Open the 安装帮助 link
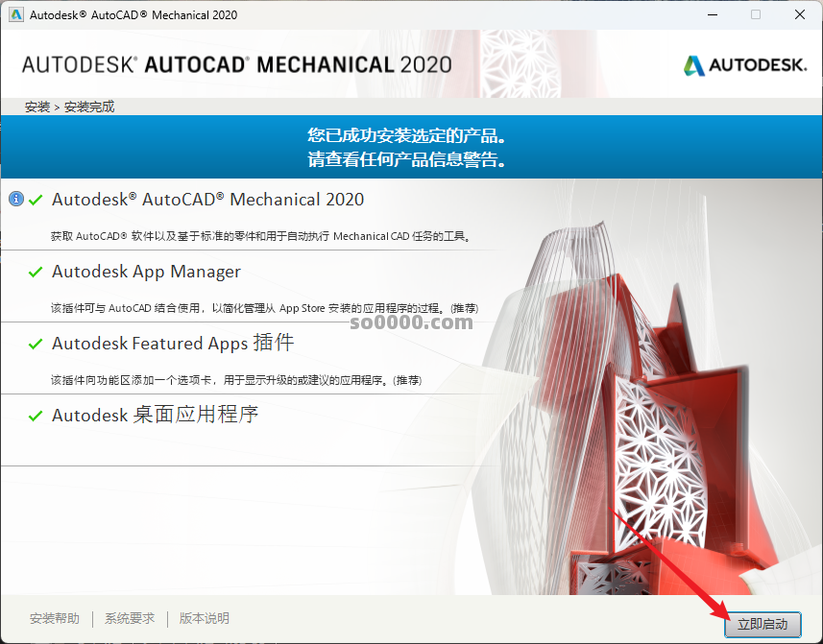Screen dimensions: 823x644 (x=55, y=619)
